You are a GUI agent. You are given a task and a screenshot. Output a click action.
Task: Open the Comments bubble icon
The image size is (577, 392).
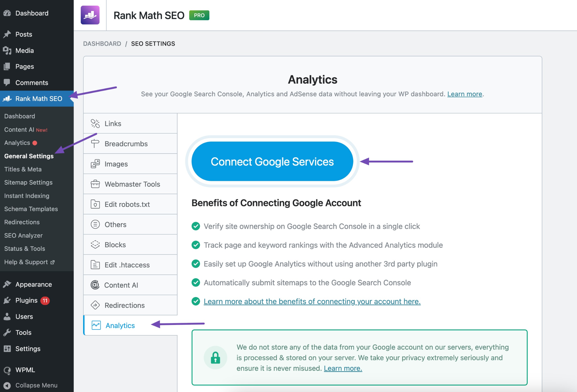(x=7, y=83)
